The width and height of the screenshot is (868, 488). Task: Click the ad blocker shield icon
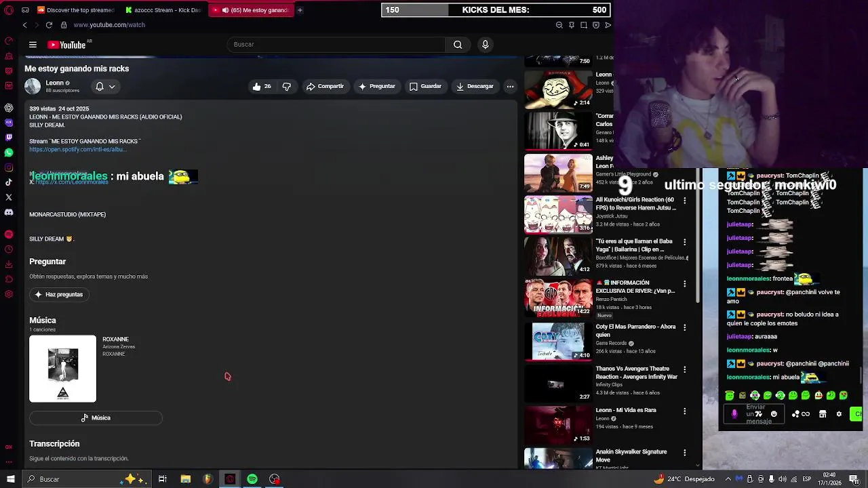pyautogui.click(x=595, y=25)
